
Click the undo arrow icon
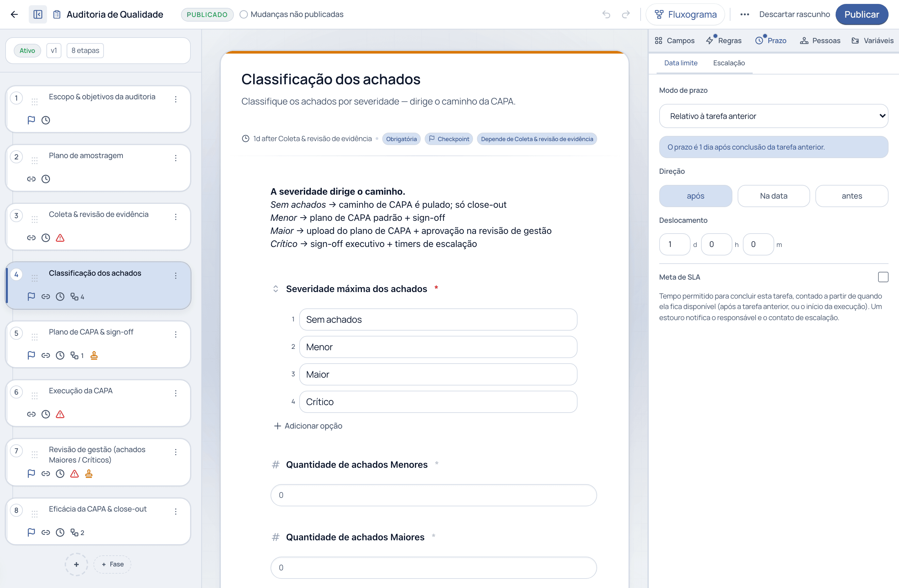606,14
